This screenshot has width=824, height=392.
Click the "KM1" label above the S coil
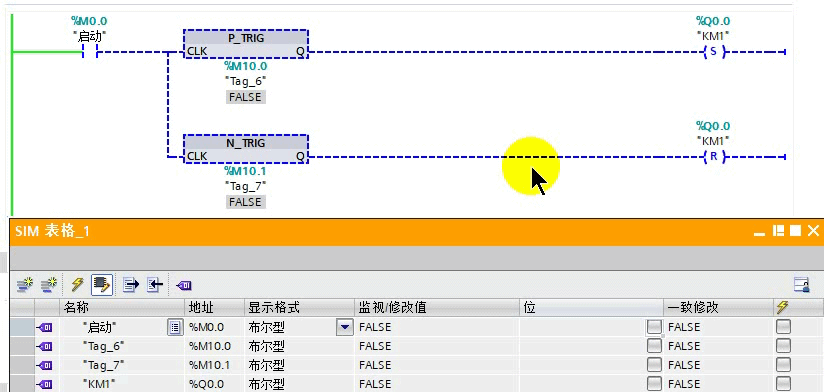713,36
